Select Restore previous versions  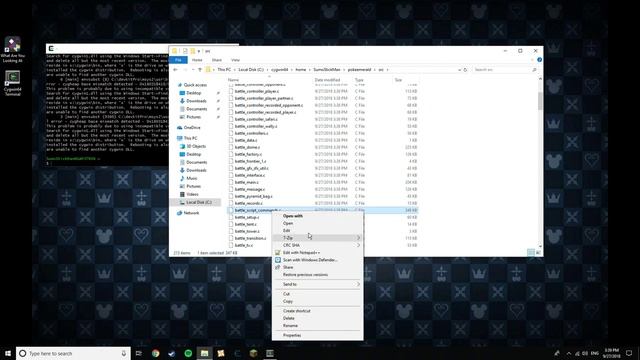318,275
